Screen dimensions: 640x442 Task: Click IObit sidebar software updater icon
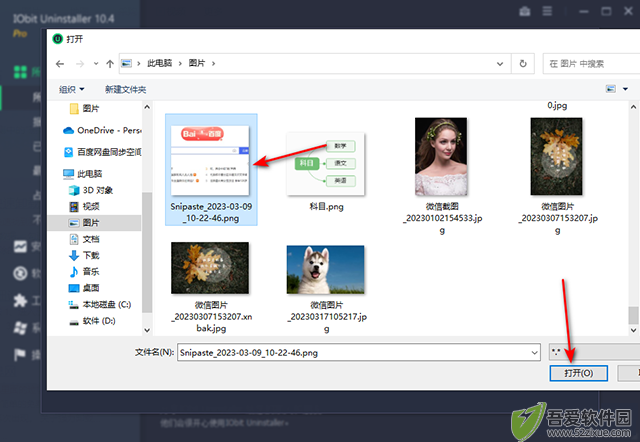pos(20,273)
